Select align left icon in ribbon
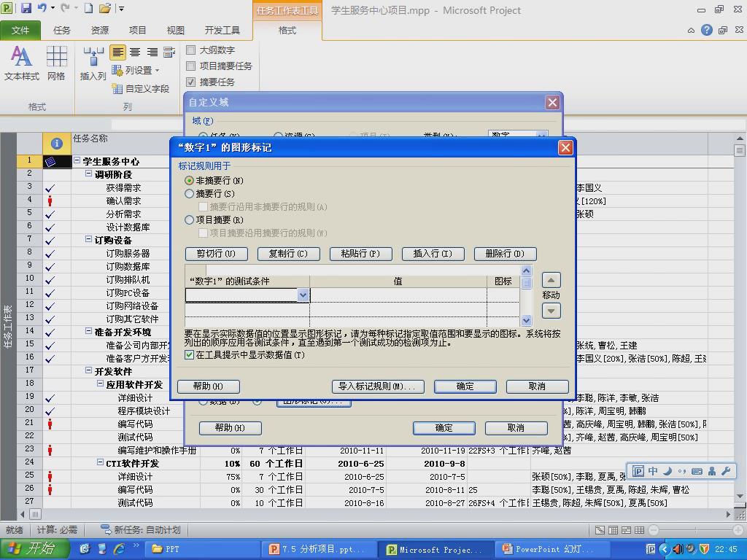This screenshot has height=560, width=747. 117,52
